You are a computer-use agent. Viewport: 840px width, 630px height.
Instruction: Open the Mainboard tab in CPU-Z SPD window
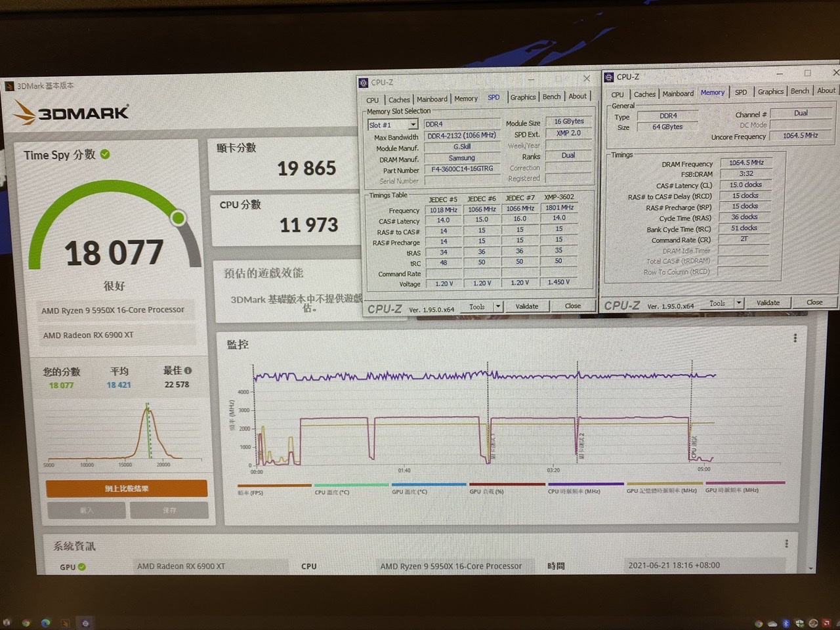coord(432,99)
